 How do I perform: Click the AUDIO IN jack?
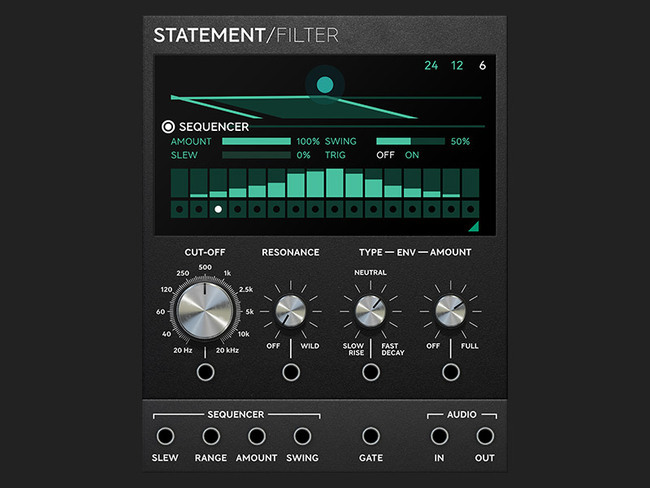(439, 436)
